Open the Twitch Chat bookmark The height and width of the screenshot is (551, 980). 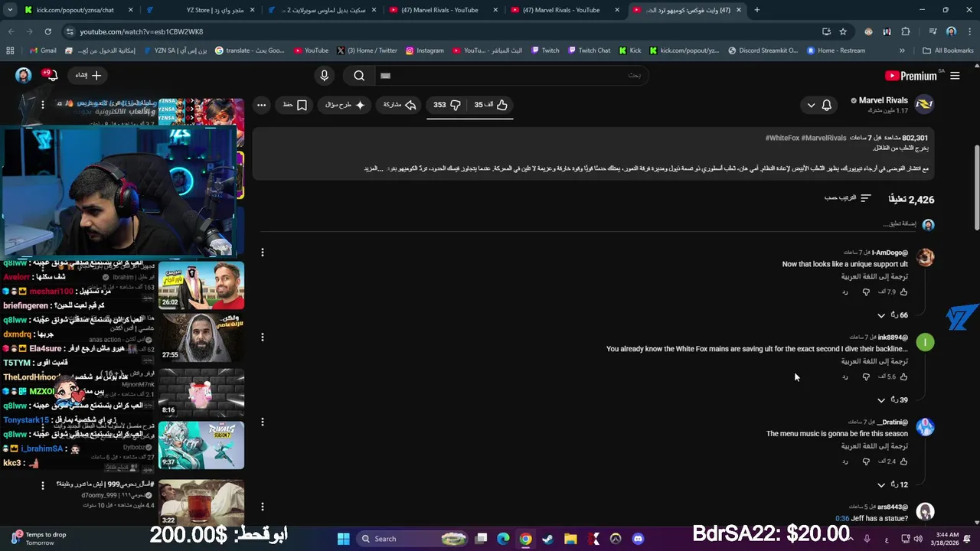589,51
